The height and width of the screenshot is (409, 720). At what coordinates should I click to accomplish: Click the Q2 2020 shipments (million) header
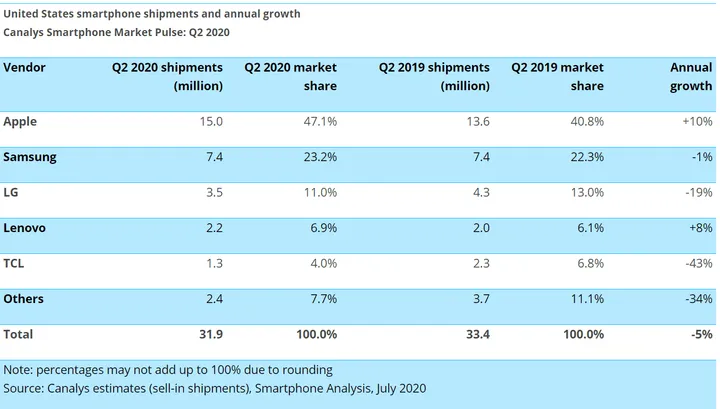(x=167, y=77)
